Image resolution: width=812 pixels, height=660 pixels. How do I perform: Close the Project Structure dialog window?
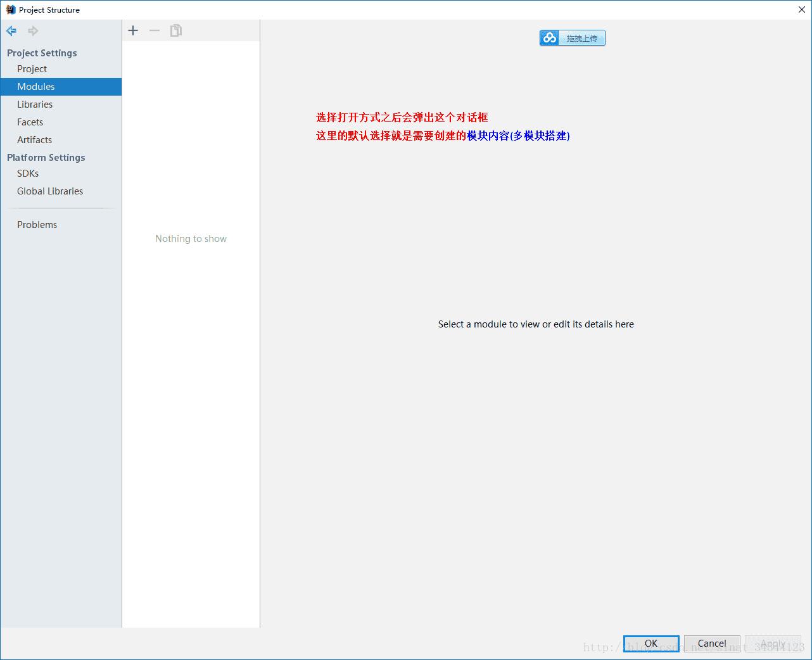pyautogui.click(x=801, y=10)
